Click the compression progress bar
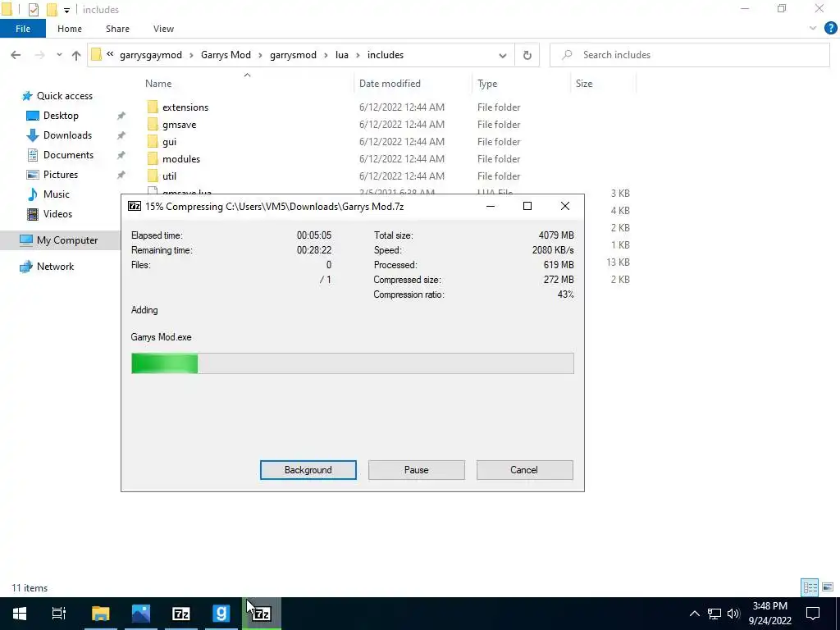This screenshot has height=630, width=840. [x=353, y=363]
